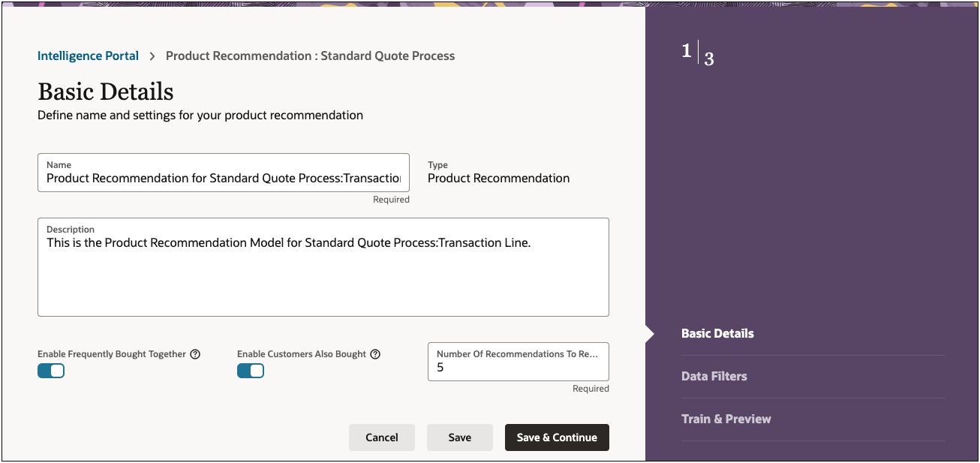Click the Number Of Recommendations field
Image resolution: width=980 pixels, height=463 pixels.
point(518,368)
